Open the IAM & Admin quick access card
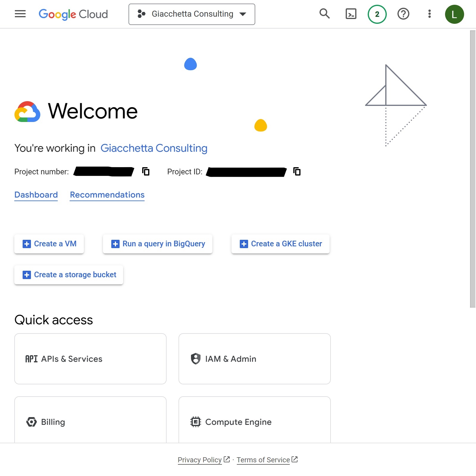This screenshot has height=476, width=476. [254, 359]
